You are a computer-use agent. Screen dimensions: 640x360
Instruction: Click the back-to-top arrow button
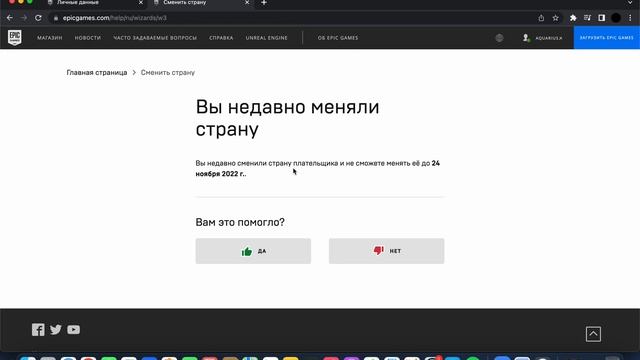[x=593, y=334]
